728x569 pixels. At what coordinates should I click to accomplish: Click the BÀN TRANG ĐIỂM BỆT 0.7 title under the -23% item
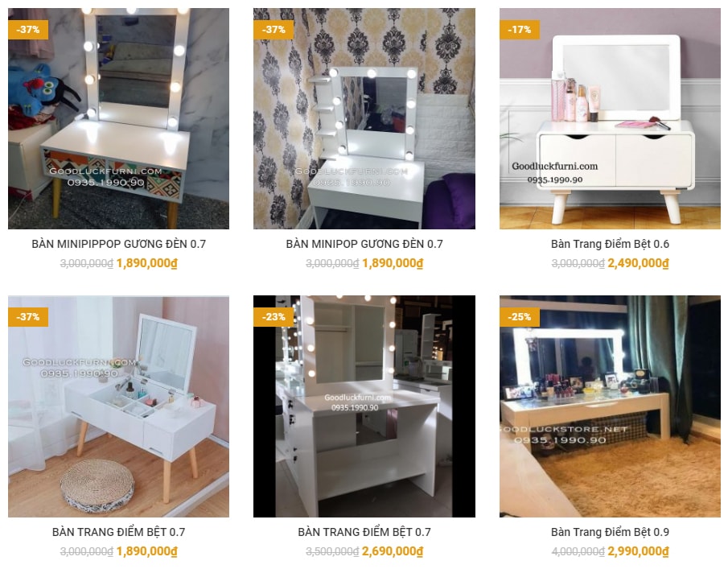click(x=364, y=532)
